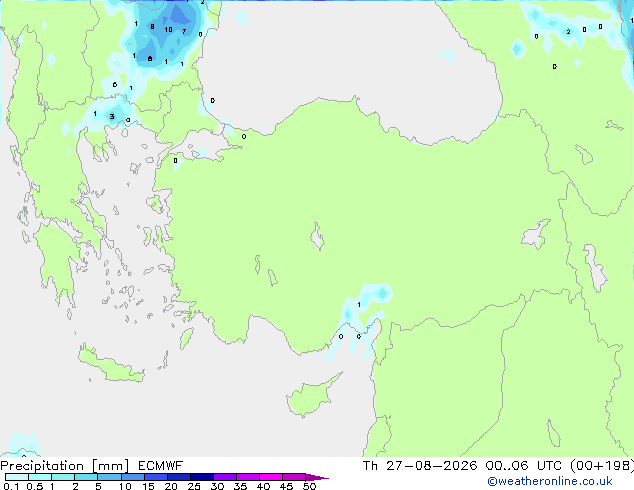Click the 5–10 mm light blue swatch

point(109,477)
